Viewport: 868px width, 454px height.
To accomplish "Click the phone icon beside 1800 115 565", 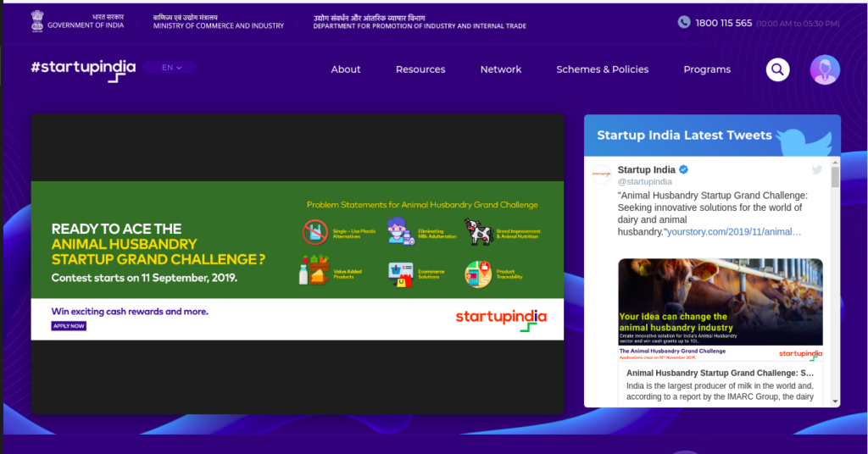I will 684,22.
